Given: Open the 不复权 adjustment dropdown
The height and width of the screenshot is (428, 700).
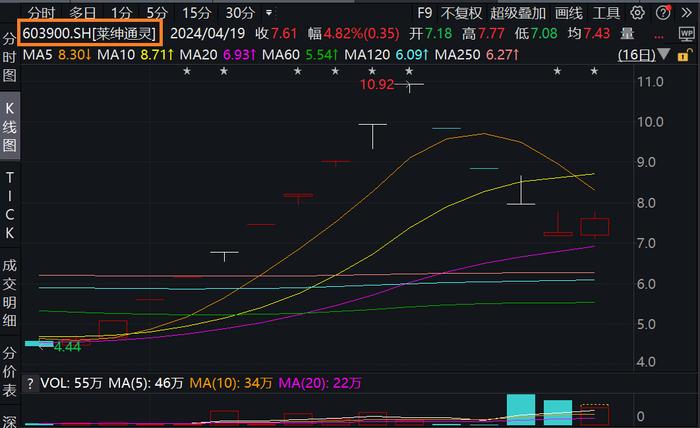Looking at the screenshot, I should tap(461, 13).
